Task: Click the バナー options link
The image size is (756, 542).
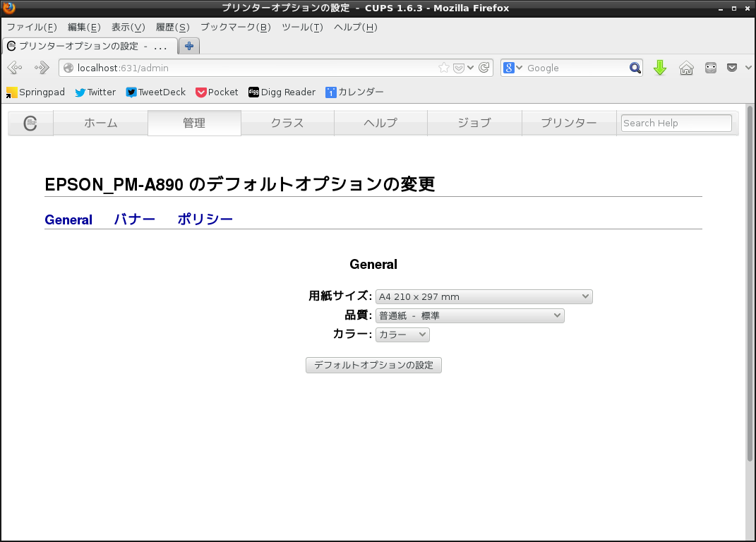Action: [x=135, y=219]
